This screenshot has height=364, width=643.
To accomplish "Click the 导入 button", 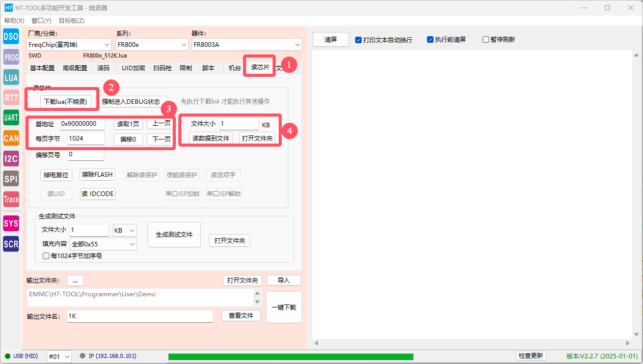I will pos(284,281).
